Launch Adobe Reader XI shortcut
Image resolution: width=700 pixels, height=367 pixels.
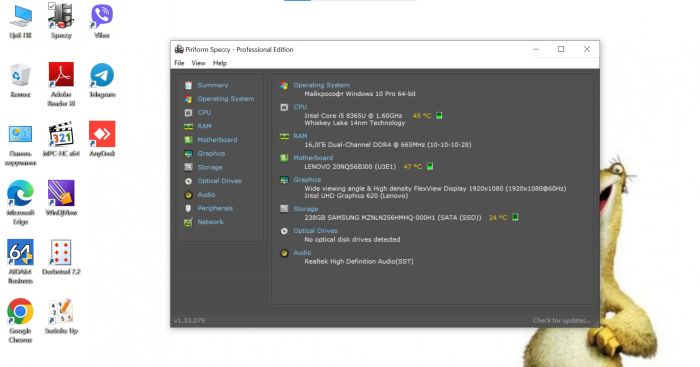pyautogui.click(x=61, y=85)
